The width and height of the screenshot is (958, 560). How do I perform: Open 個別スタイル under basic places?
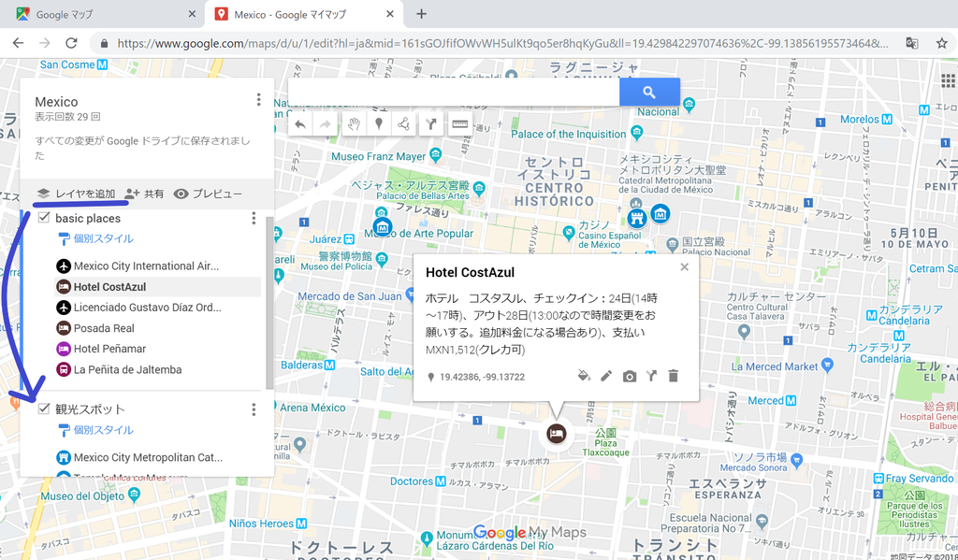pyautogui.click(x=95, y=238)
